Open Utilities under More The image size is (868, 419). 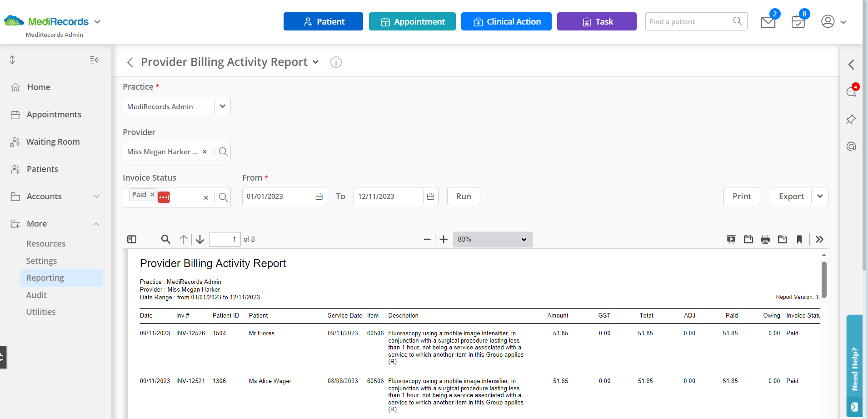(41, 312)
